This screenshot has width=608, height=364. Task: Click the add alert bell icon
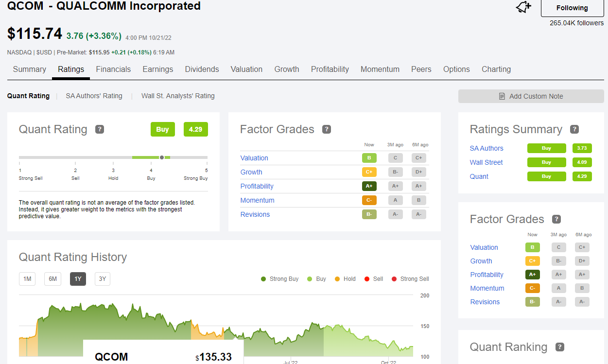tap(523, 7)
